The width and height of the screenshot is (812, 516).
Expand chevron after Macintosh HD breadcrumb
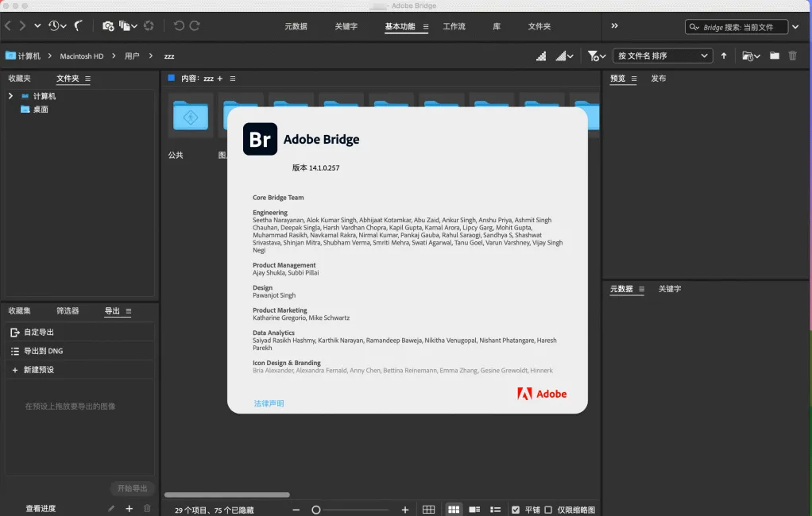[x=114, y=56]
